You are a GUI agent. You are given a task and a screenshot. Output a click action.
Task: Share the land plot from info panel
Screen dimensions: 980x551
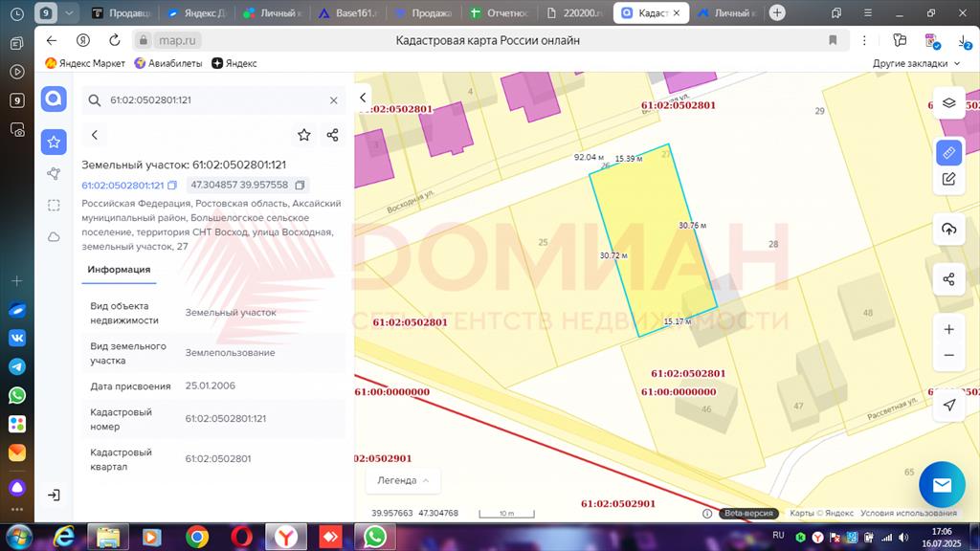click(x=332, y=135)
